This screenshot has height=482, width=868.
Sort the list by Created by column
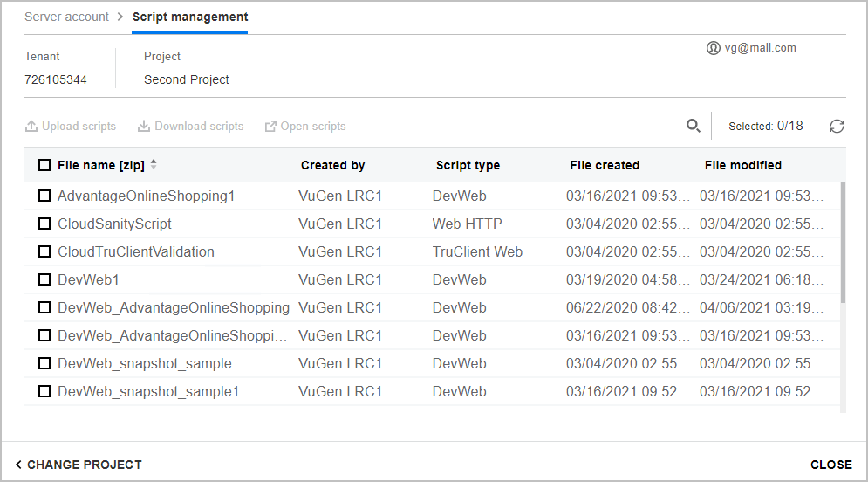(x=332, y=165)
